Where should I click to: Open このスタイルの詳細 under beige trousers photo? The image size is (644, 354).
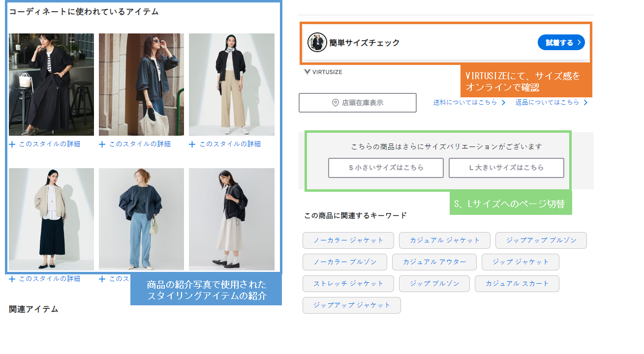click(x=230, y=144)
